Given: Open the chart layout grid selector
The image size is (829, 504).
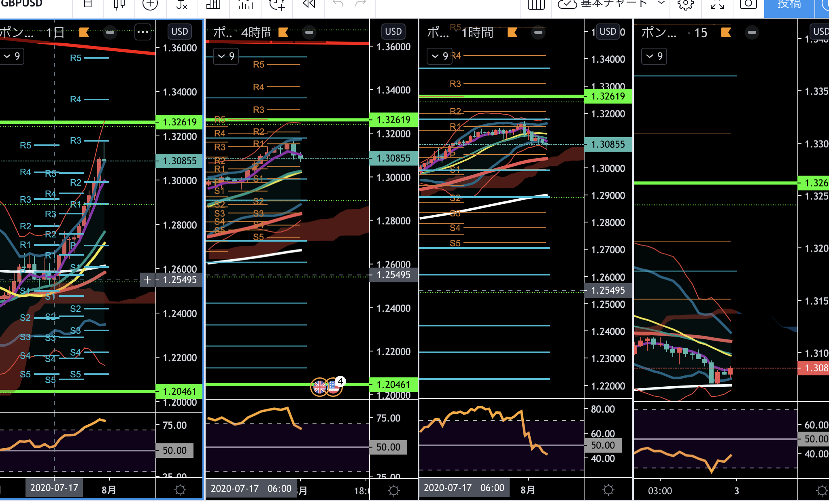Looking at the screenshot, I should pos(536,4).
